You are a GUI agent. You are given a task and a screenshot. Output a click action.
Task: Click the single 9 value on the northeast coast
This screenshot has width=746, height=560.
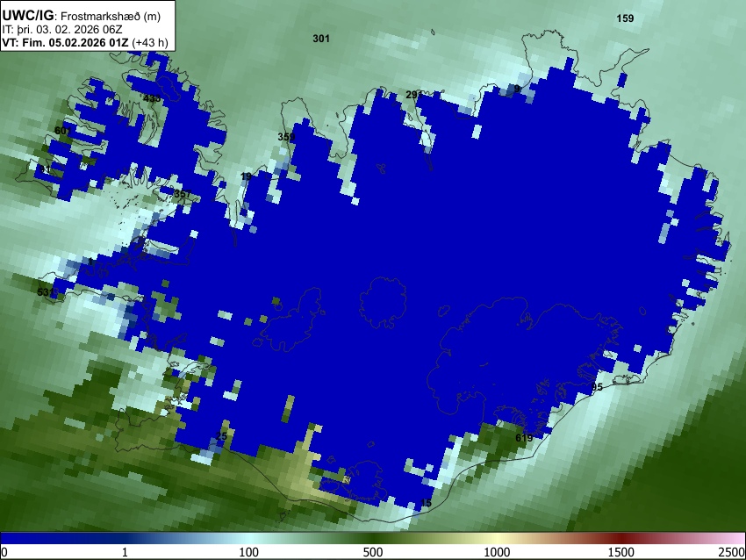pos(517,89)
